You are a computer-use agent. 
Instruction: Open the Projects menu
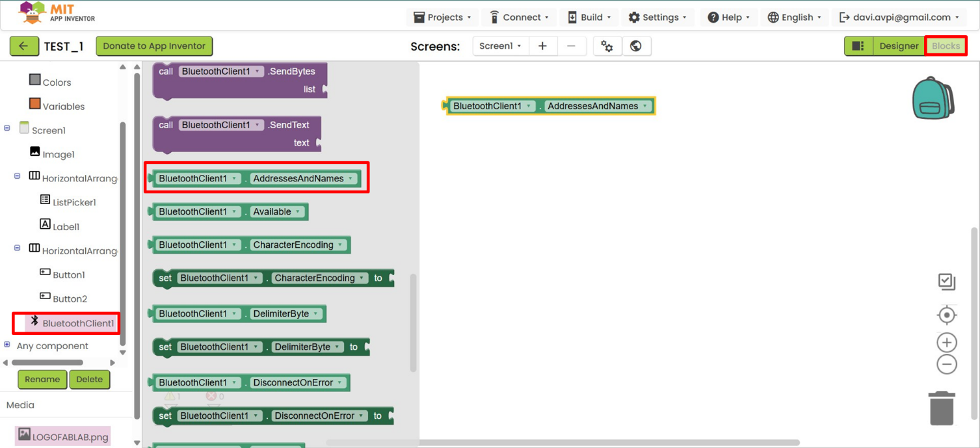442,18
